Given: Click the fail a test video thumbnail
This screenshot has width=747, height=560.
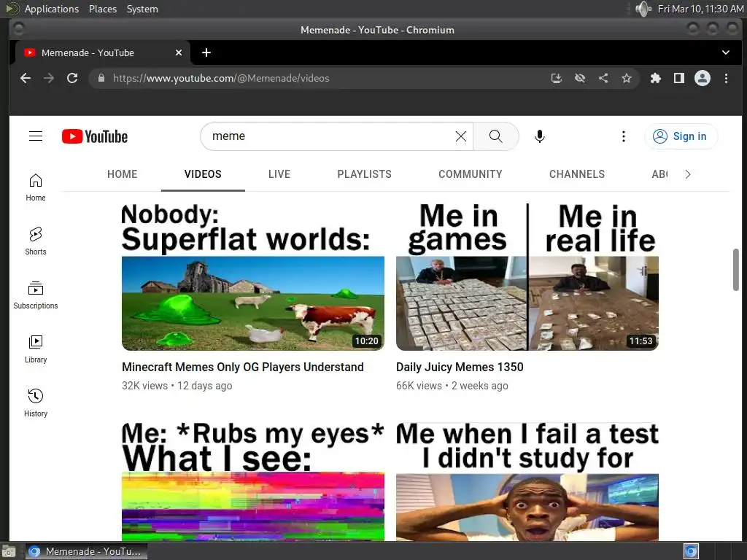Looking at the screenshot, I should click(x=527, y=481).
